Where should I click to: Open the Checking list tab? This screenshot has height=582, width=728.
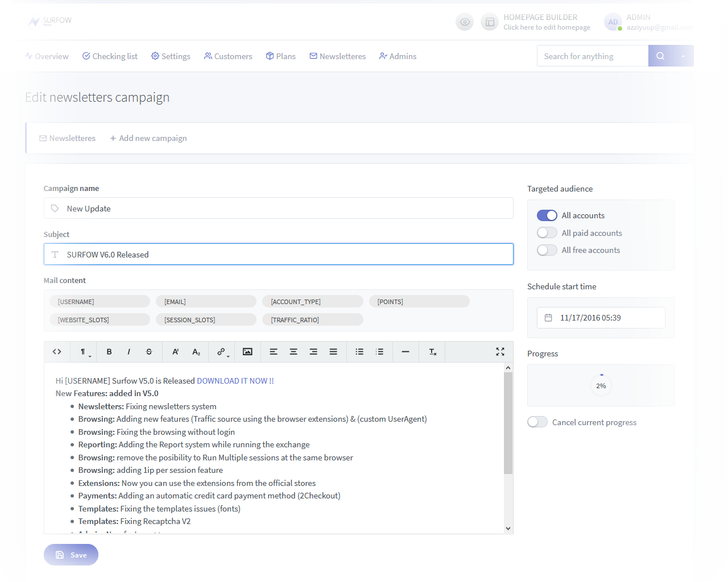tap(110, 56)
